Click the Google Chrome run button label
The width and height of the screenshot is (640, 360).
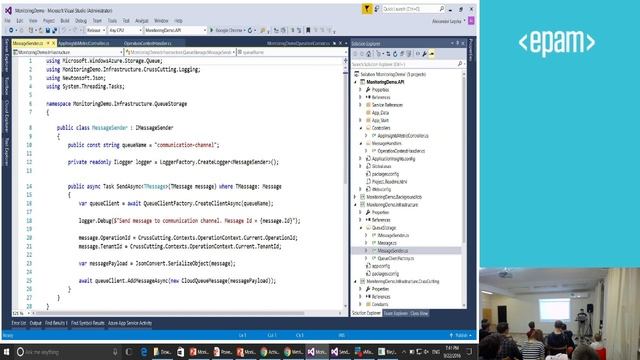click(x=229, y=30)
